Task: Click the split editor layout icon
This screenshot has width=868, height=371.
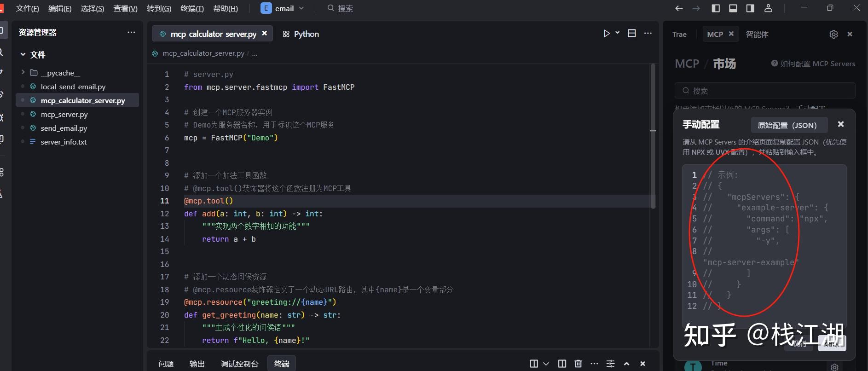Action: point(632,33)
